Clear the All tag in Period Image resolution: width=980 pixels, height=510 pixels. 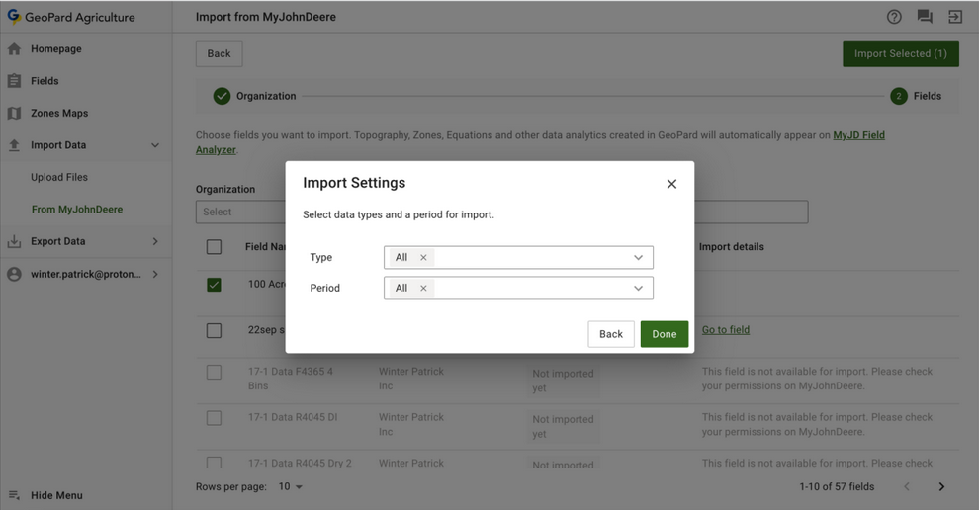click(423, 289)
